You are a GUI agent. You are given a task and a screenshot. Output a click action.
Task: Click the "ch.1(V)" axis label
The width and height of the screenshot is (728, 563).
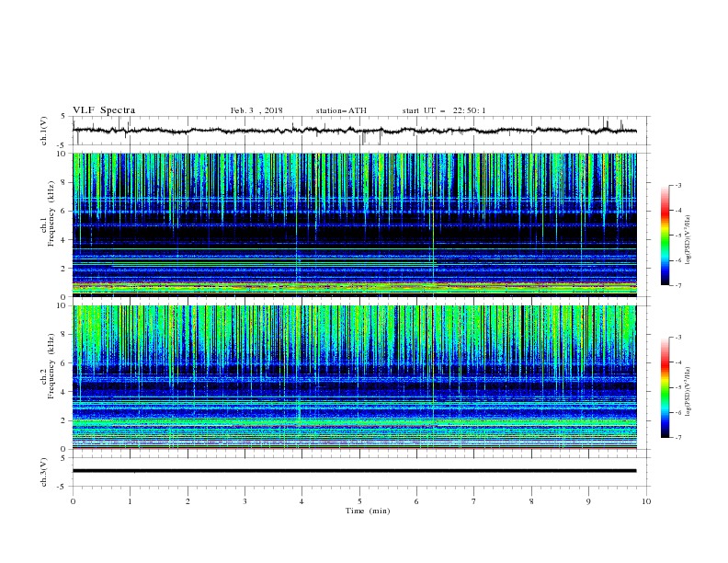(x=44, y=131)
